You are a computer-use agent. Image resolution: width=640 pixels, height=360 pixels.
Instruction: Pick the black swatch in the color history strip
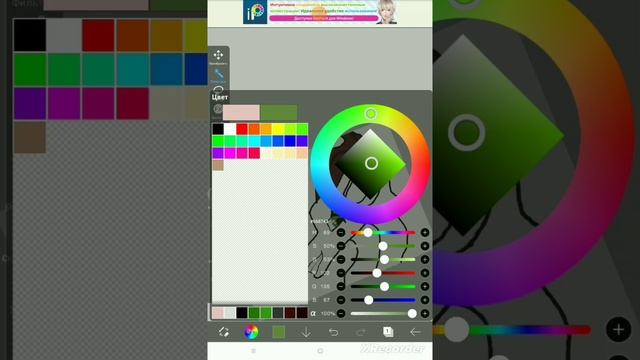tap(242, 313)
